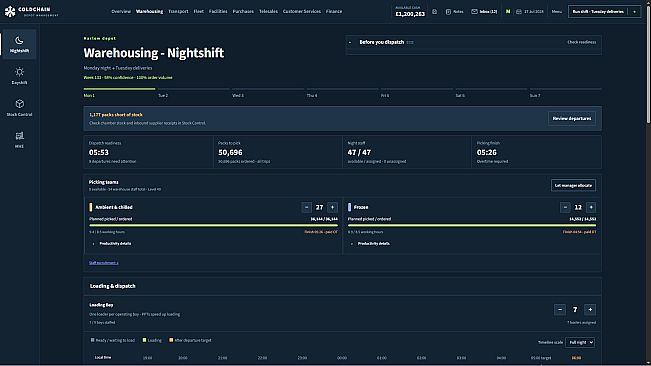This screenshot has height=366, width=651.
Task: Increase Ambient & chilled pickers
Action: tap(332, 207)
